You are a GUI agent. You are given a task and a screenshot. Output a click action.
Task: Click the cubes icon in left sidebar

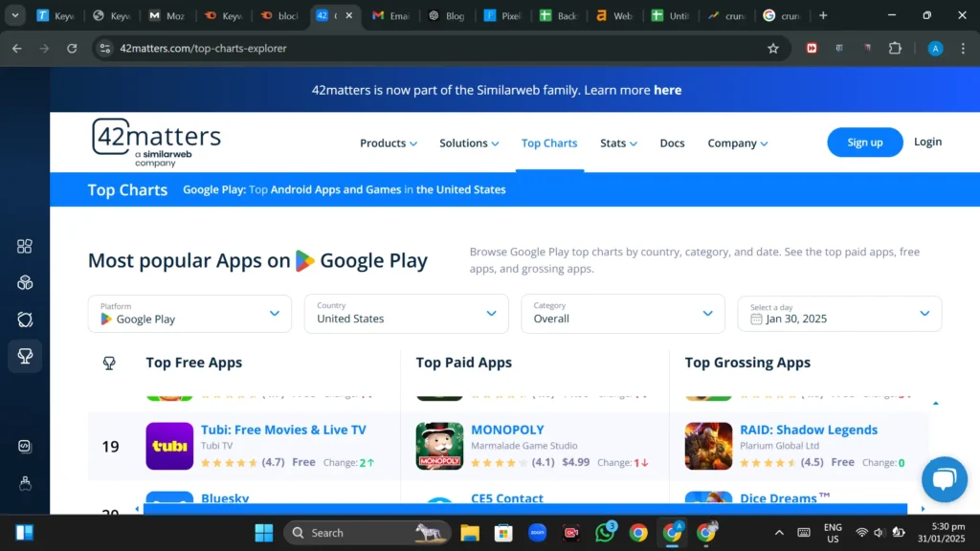24,282
